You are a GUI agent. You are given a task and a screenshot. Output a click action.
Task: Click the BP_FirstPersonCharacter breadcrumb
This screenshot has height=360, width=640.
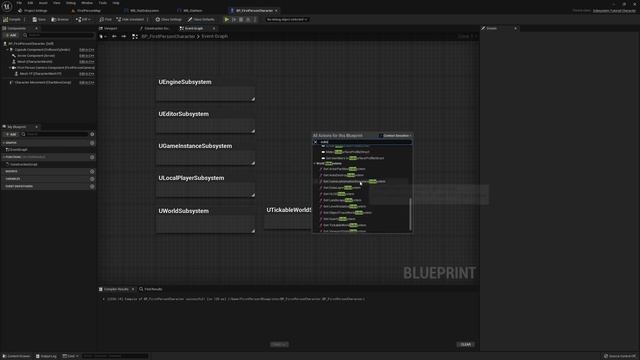pos(168,36)
